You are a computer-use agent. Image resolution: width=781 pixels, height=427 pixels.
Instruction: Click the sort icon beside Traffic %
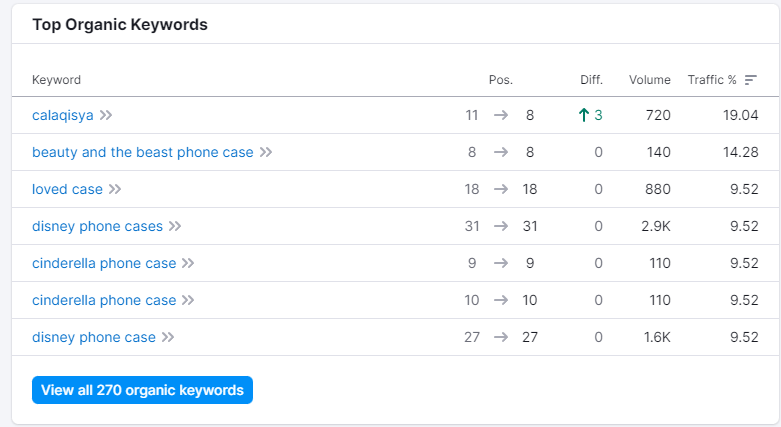click(x=751, y=80)
